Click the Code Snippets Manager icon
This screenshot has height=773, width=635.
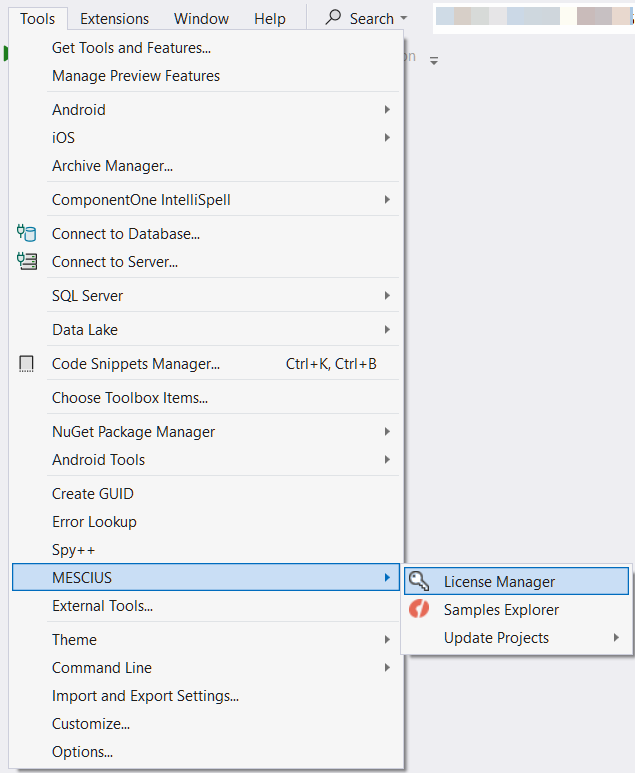(27, 364)
